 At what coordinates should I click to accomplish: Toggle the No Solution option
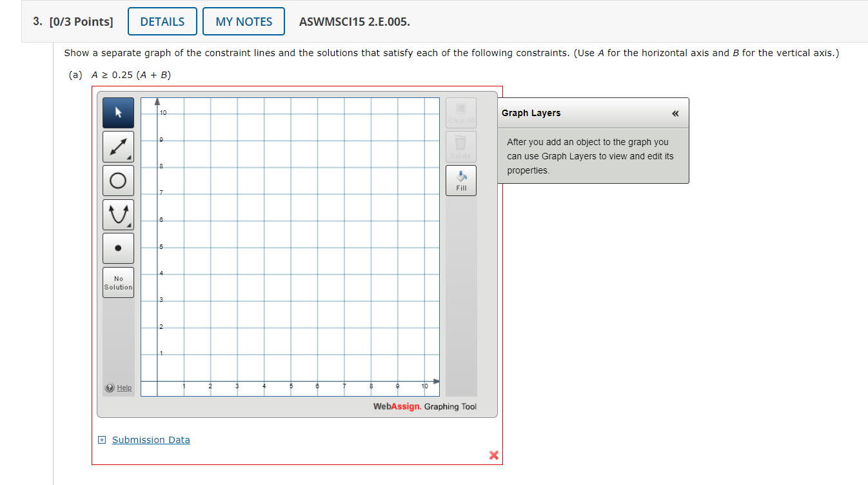pyautogui.click(x=118, y=282)
